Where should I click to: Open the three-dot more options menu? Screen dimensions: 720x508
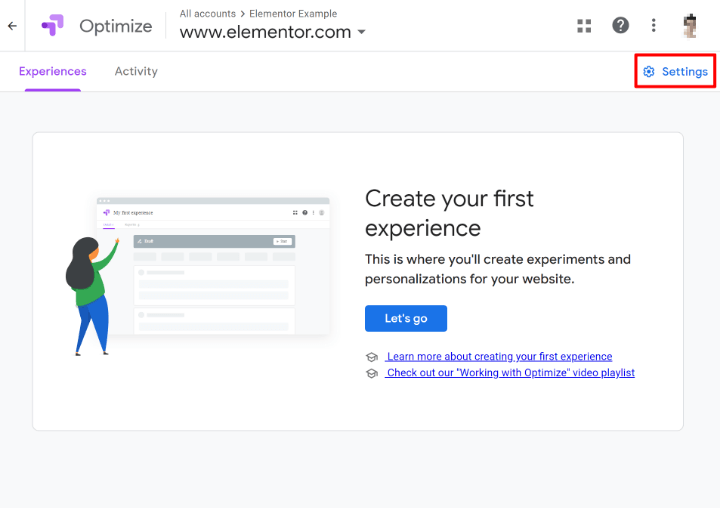(x=654, y=26)
